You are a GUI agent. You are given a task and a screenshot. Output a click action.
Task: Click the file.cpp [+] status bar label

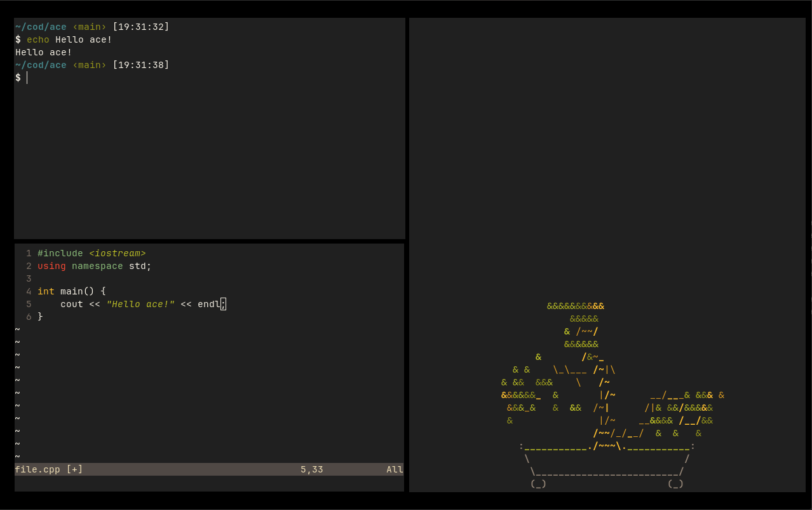click(49, 469)
